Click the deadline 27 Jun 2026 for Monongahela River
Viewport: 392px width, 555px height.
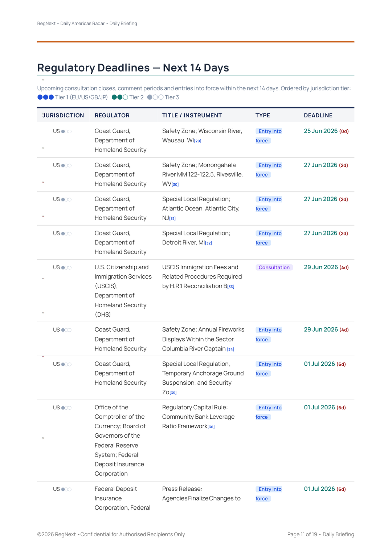326,165
